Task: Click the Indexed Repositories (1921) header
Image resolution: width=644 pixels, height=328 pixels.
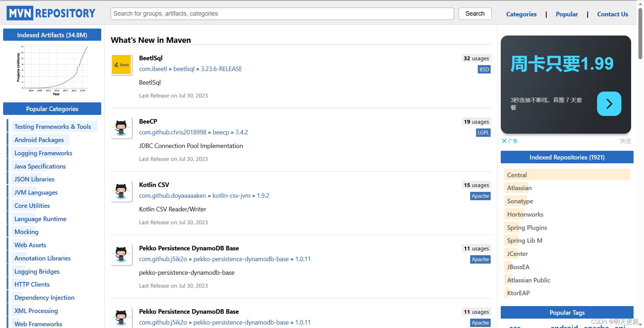Action: [x=567, y=157]
